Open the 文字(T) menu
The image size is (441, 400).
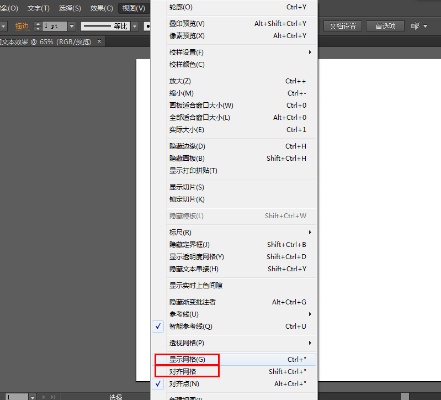click(38, 8)
